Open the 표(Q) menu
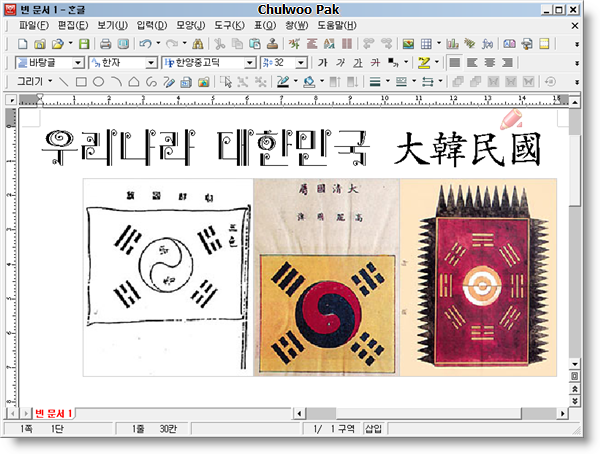600x454 pixels. 265,25
